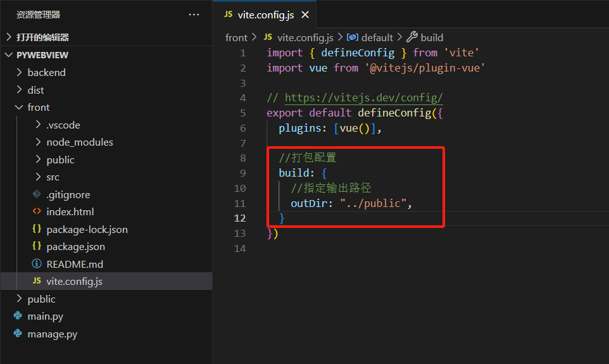Open the .gitignore file
The height and width of the screenshot is (364, 609).
pos(68,194)
